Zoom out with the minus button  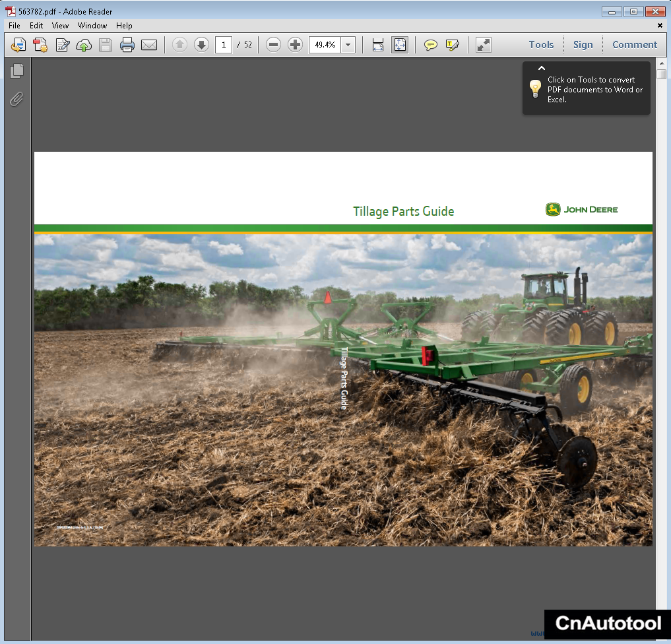(x=273, y=44)
